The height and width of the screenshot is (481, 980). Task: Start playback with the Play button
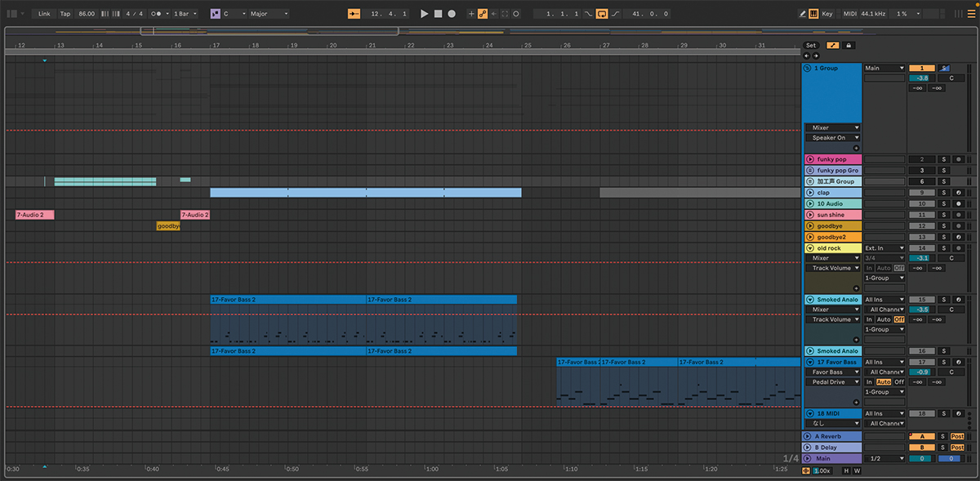(x=424, y=14)
